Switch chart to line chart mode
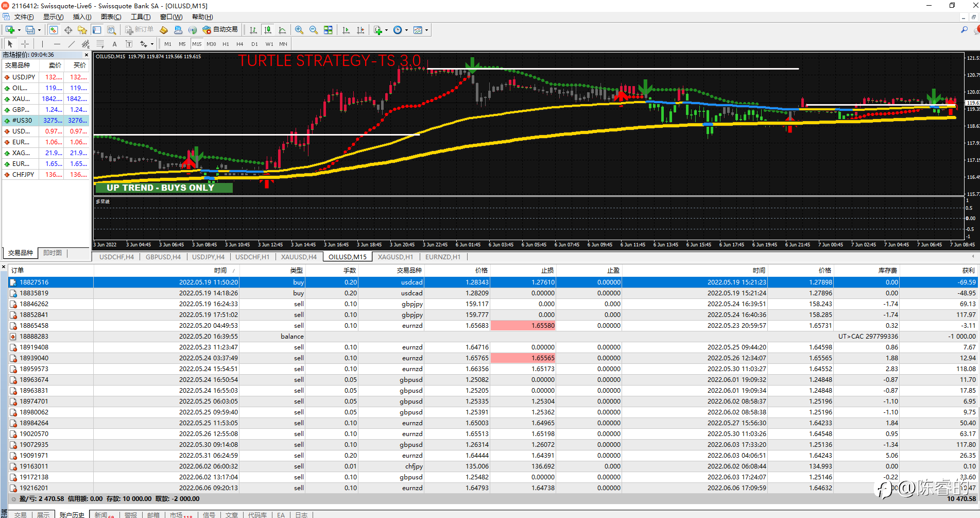Image resolution: width=980 pixels, height=518 pixels. click(282, 30)
